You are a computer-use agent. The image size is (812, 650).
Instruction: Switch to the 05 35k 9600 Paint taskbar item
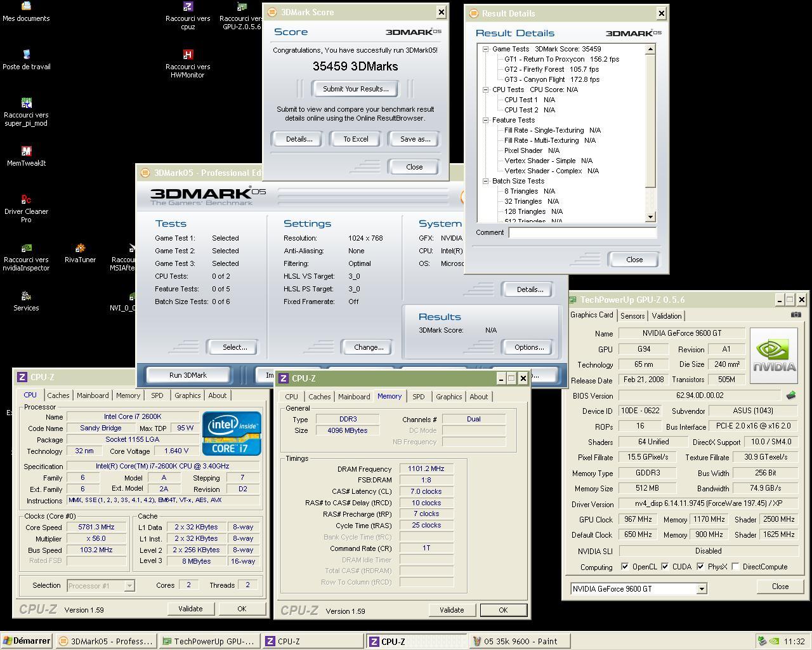click(x=520, y=641)
